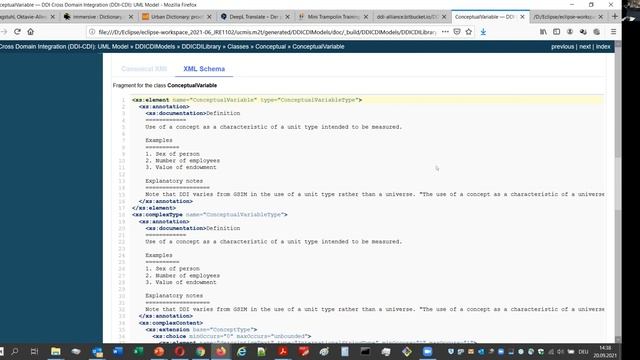Screen dimensions: 640x360
Task: Show downloads progress arrow
Action: tap(483, 32)
